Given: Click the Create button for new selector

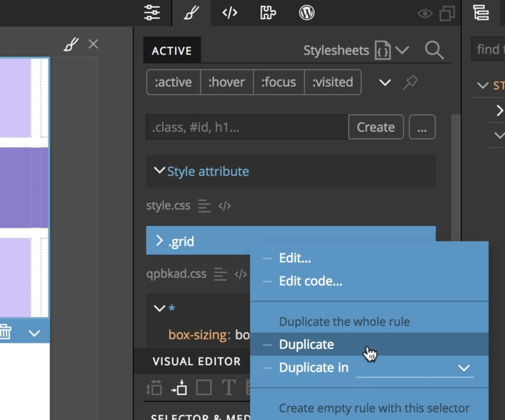Looking at the screenshot, I should pos(375,127).
